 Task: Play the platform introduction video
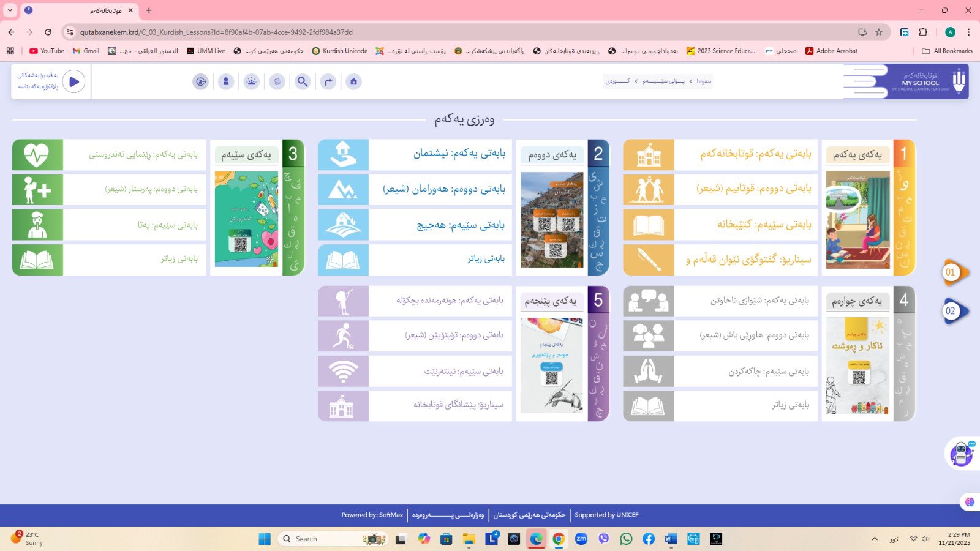pos(74,81)
